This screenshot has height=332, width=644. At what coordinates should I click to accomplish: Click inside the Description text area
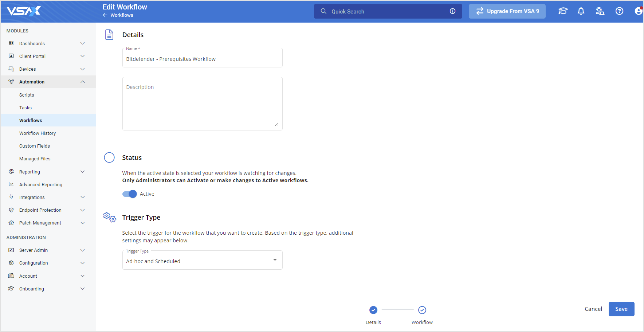point(202,103)
